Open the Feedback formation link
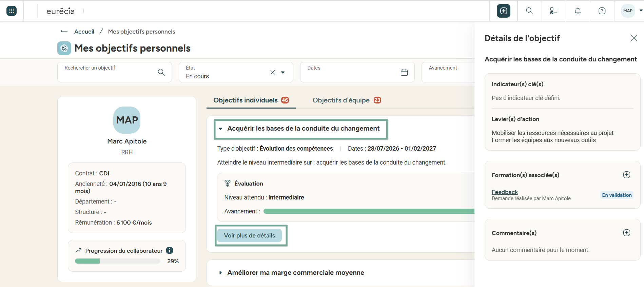644x287 pixels. point(505,192)
